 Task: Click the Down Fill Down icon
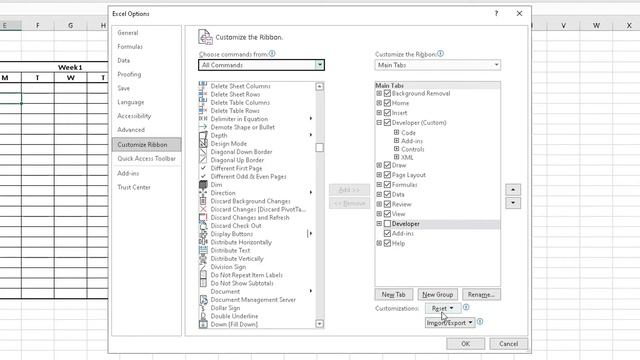pos(203,324)
